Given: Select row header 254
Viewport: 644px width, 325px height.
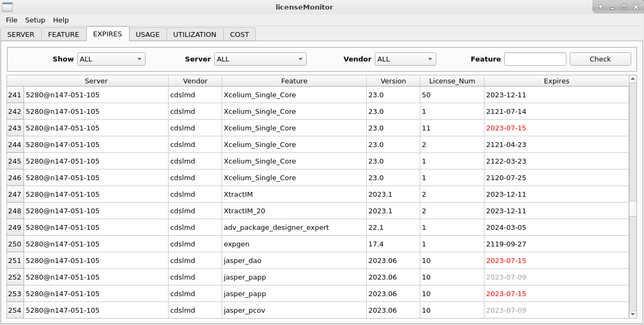Looking at the screenshot, I should tap(15, 310).
